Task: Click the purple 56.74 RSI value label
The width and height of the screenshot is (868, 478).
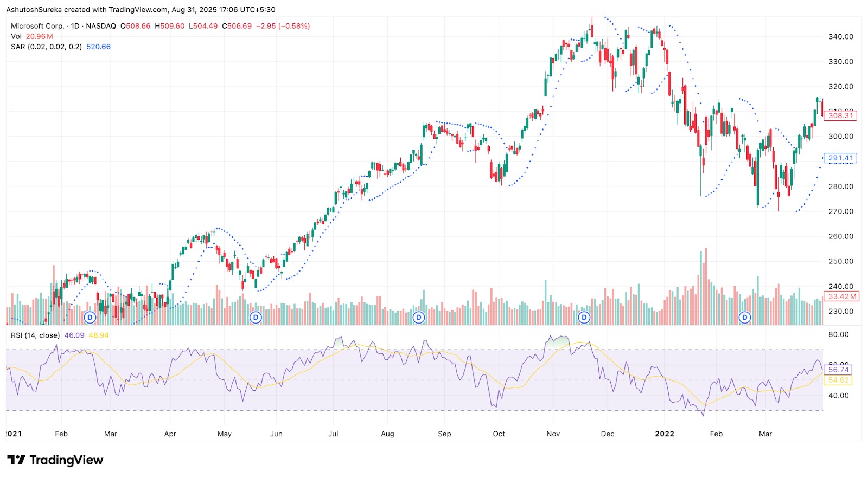Action: point(838,370)
